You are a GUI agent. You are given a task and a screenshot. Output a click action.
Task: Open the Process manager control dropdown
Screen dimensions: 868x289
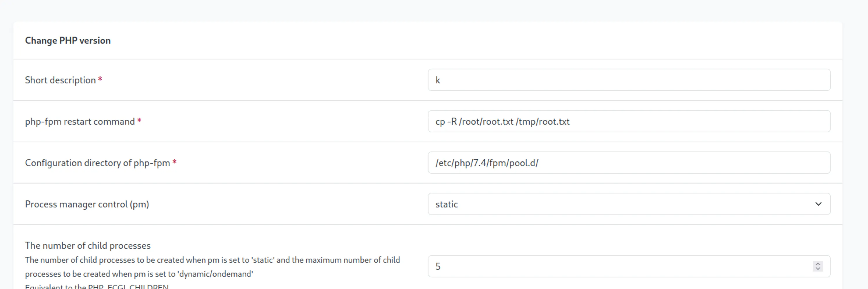pyautogui.click(x=629, y=204)
